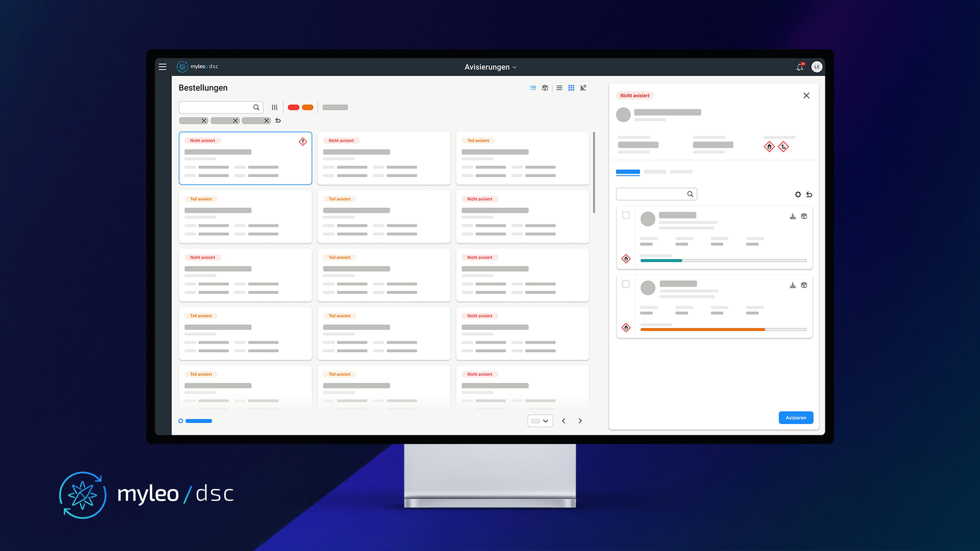980x551 pixels.
Task: Expand the pagination size dropdown bottom right
Action: pos(538,420)
